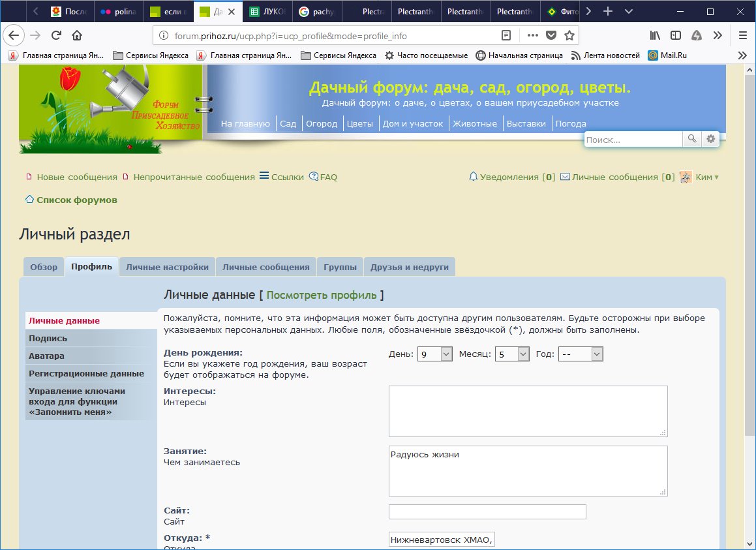Open the Список форумов link
The image size is (756, 550).
tap(76, 200)
